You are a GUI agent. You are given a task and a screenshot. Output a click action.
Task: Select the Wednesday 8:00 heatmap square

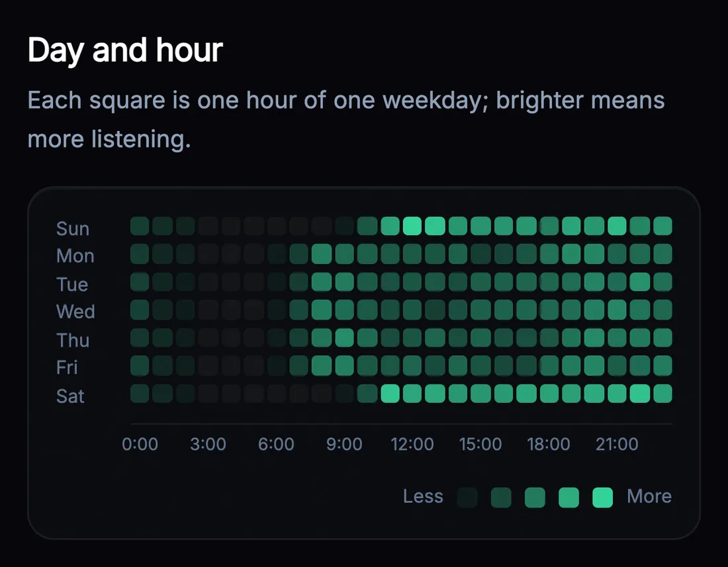tap(322, 310)
